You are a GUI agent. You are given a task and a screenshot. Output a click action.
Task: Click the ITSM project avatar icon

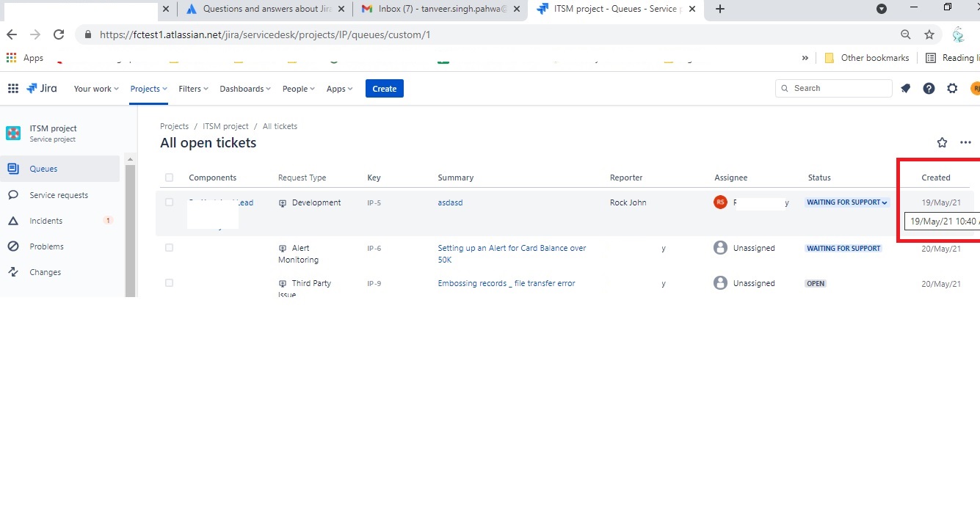click(x=13, y=133)
